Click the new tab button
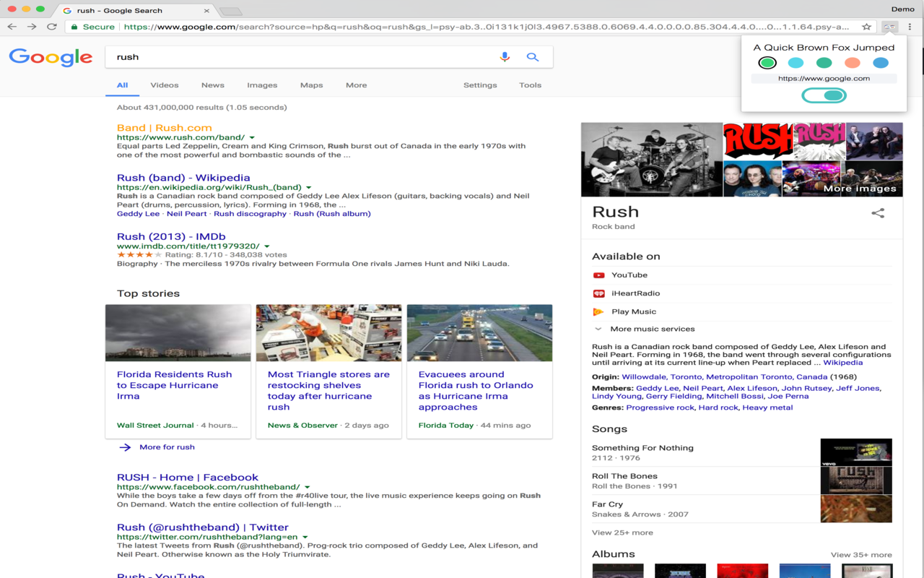 click(231, 11)
